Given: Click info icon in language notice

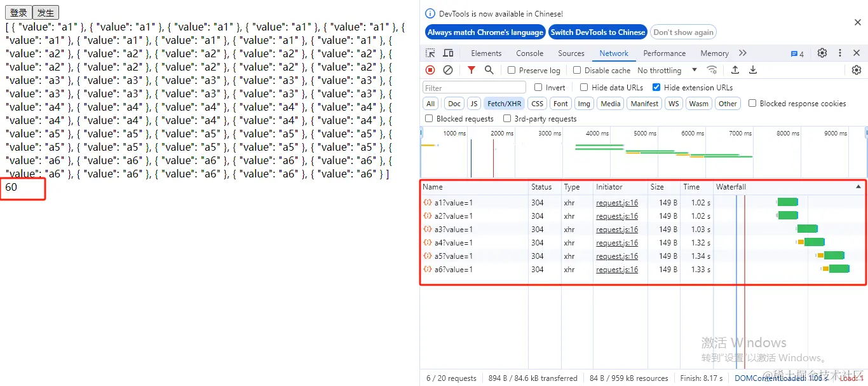Looking at the screenshot, I should point(430,13).
